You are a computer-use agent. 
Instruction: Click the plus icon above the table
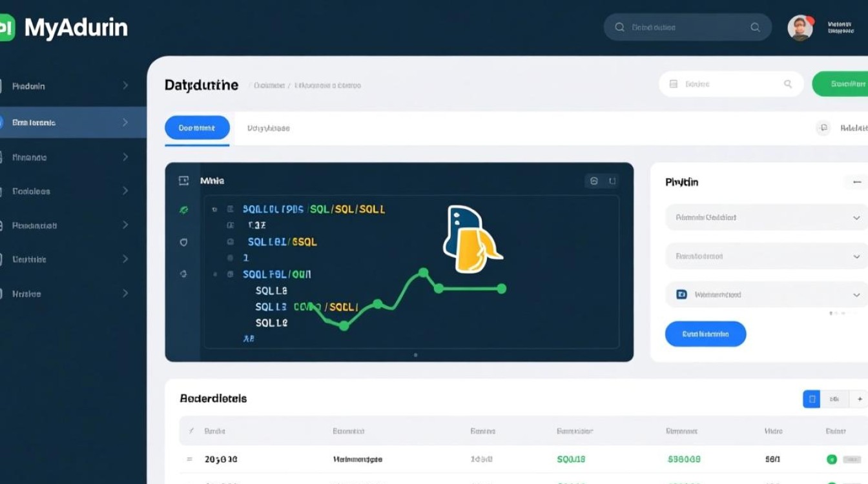(x=860, y=399)
